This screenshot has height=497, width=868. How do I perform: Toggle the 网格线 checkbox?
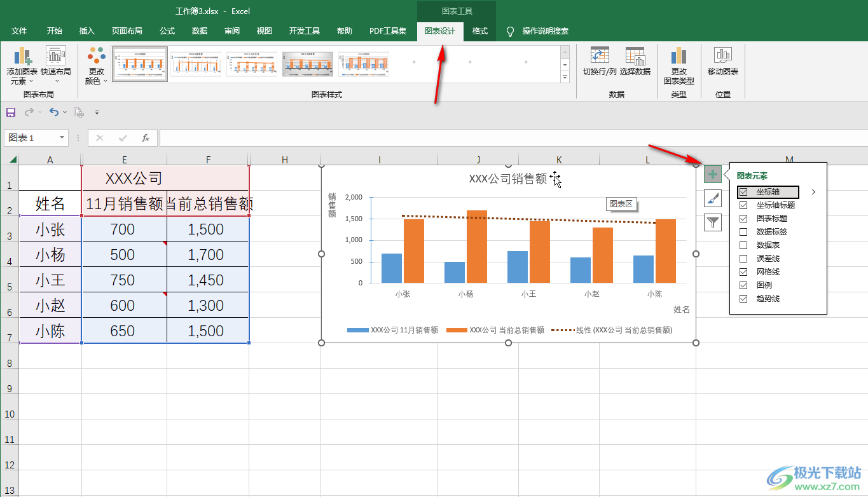pos(743,271)
